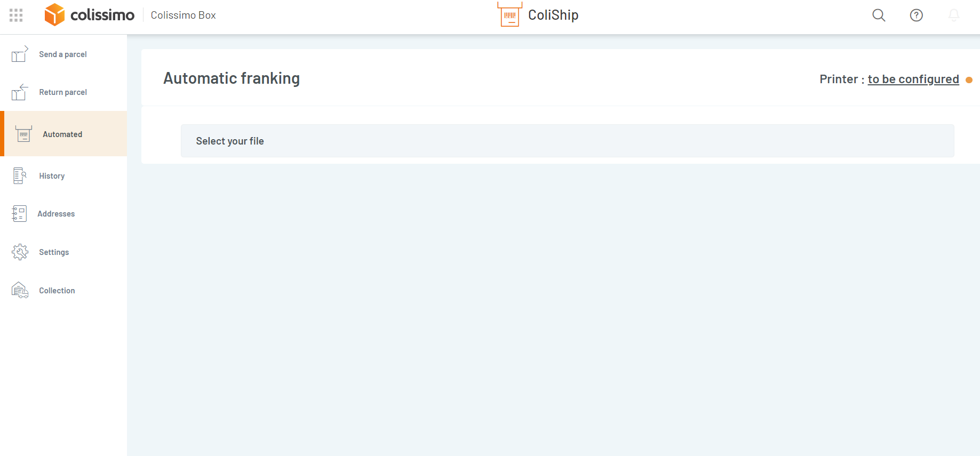Click the Addresses notebook icon
980x456 pixels.
[x=19, y=214]
